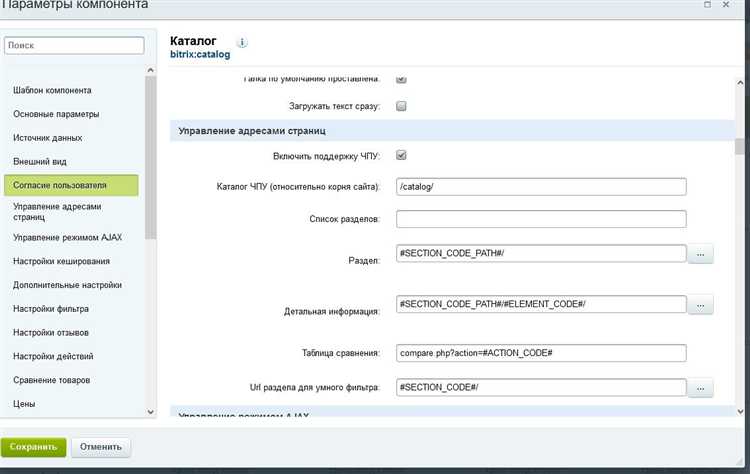The width and height of the screenshot is (750, 474).
Task: Focus the Поиск search field
Action: point(74,45)
